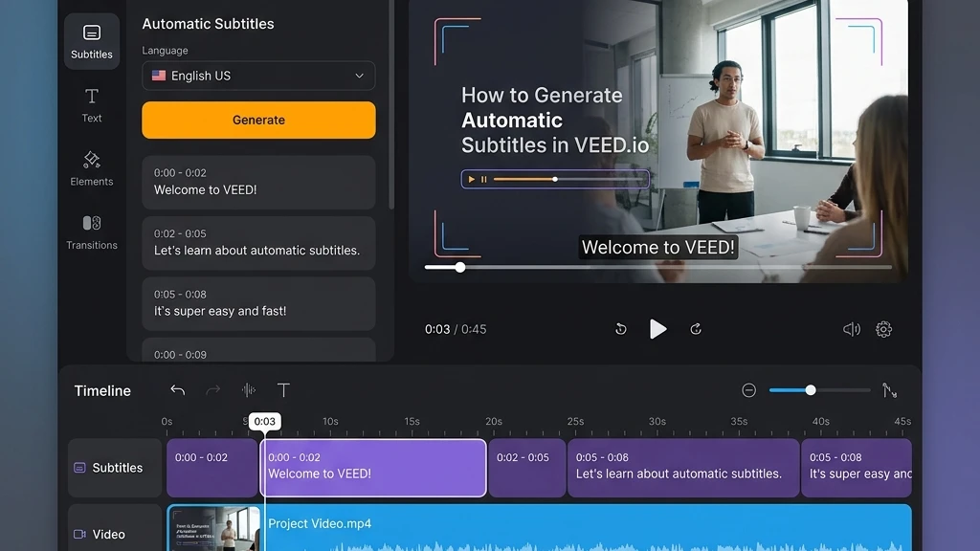Click the 'Automatic Subtitles' panel heading

tap(208, 24)
